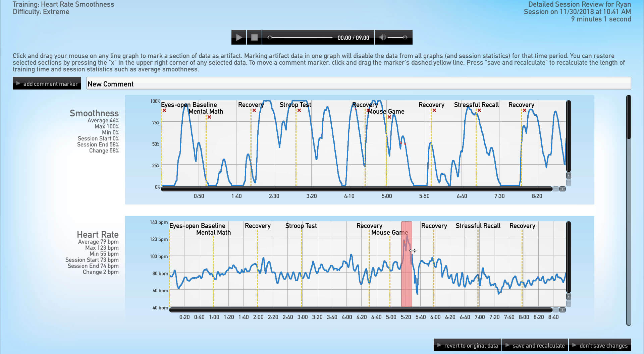
Task: Click the add comment marker button
Action: pos(47,83)
